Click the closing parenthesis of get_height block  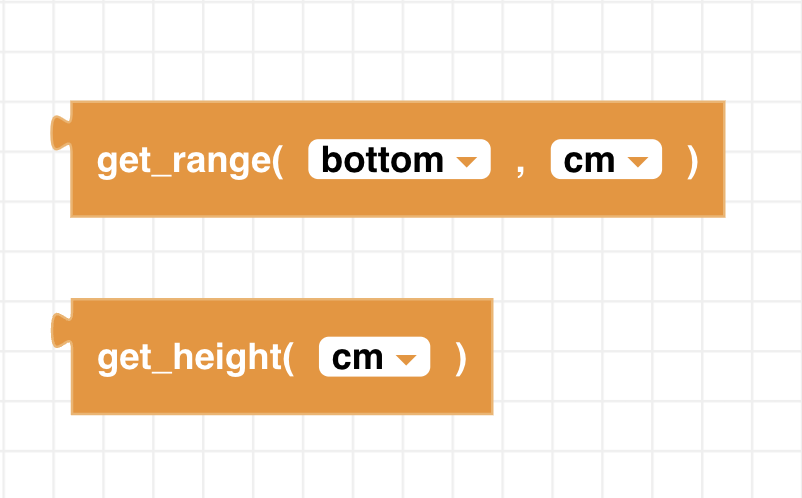point(460,357)
